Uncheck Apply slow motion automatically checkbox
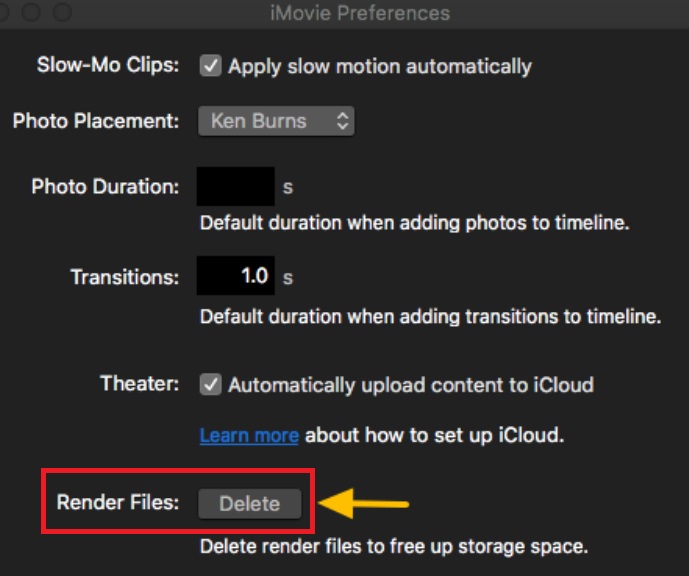The height and width of the screenshot is (576, 689). (210, 66)
